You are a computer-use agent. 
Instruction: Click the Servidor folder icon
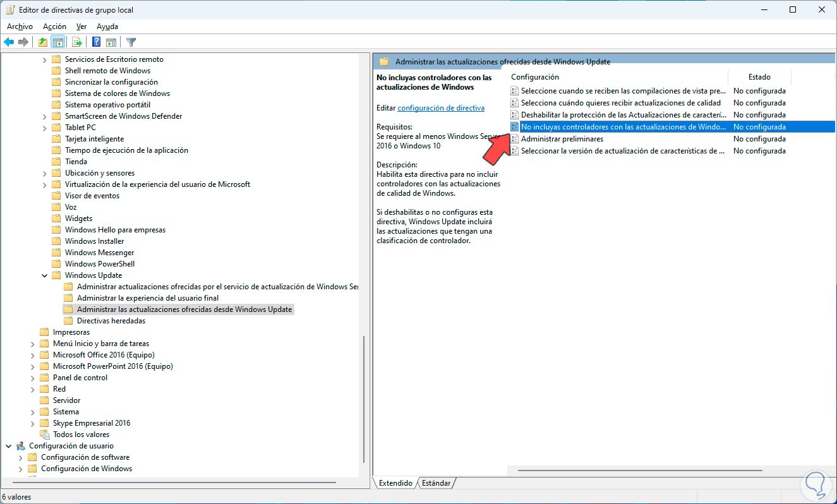44,400
